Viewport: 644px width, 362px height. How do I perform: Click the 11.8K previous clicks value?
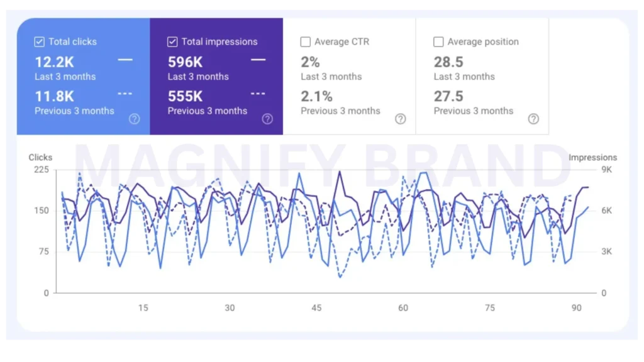pos(54,96)
